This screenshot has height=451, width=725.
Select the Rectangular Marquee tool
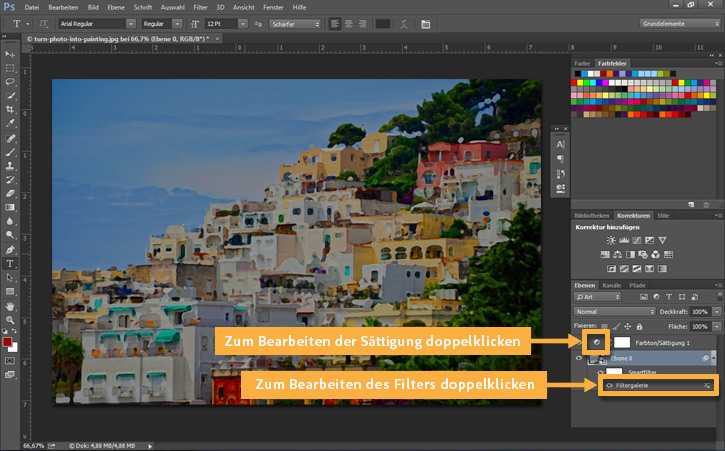tap(10, 68)
